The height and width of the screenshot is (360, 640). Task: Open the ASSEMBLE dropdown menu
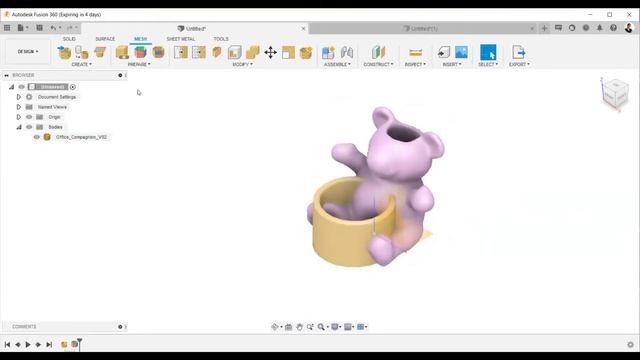(x=337, y=64)
